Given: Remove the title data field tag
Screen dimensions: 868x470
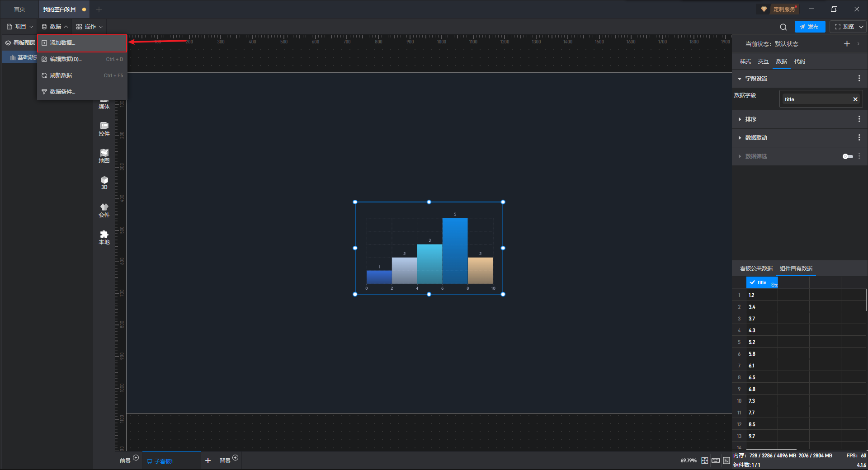Looking at the screenshot, I should (855, 99).
